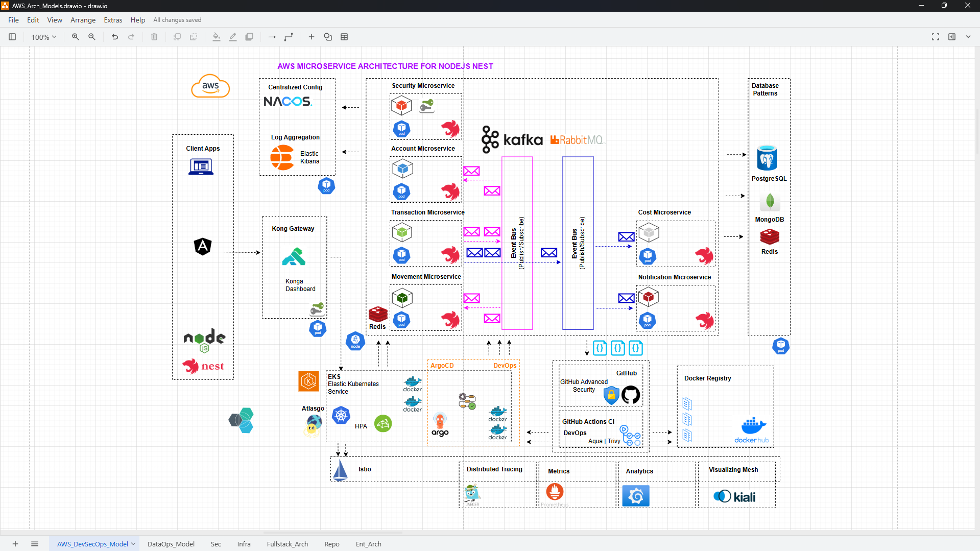Click the Zoom Out magnifier icon
This screenshot has height=551, width=980.
tap(92, 37)
